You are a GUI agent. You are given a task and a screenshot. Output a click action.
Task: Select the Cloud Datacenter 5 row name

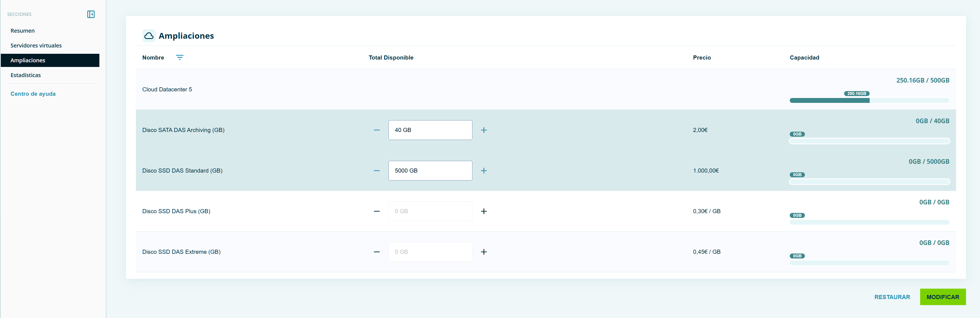167,89
